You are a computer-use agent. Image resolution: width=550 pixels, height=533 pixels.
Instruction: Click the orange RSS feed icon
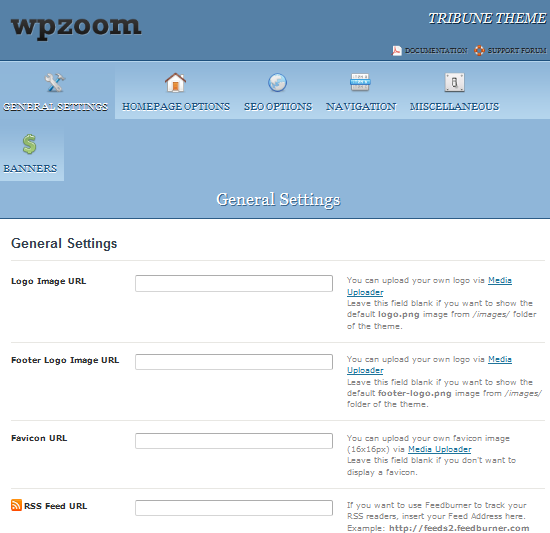coord(16,505)
